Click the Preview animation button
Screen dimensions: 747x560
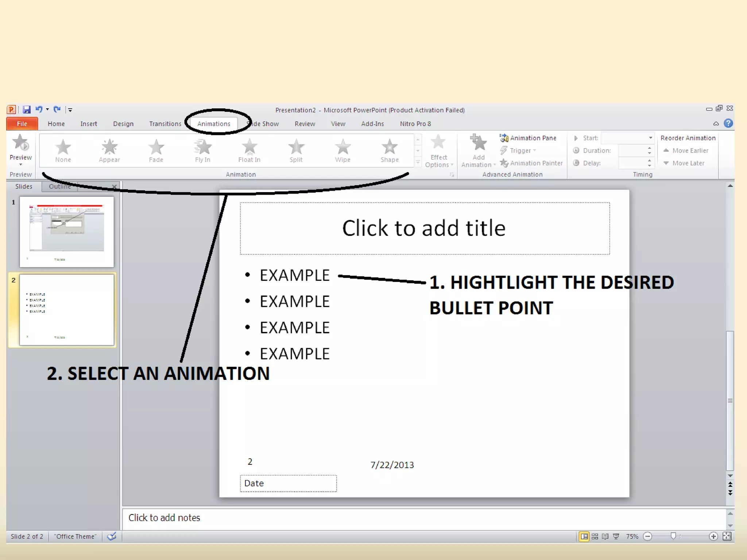21,148
